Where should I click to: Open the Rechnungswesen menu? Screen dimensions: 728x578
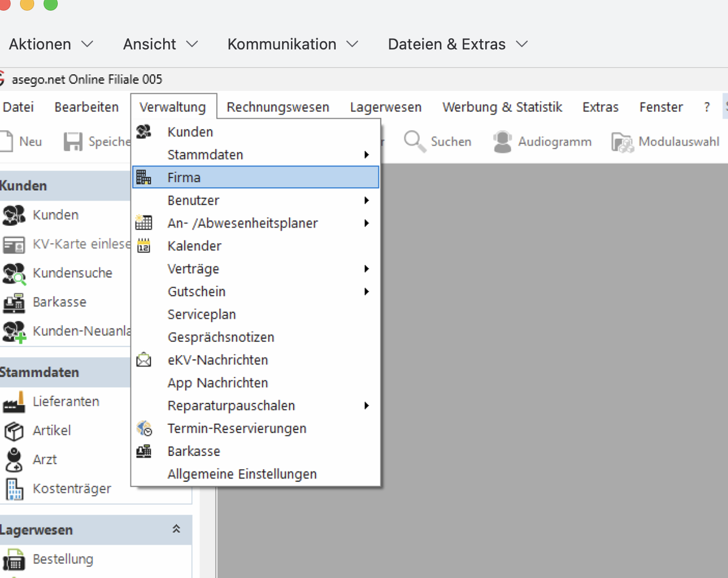(277, 107)
